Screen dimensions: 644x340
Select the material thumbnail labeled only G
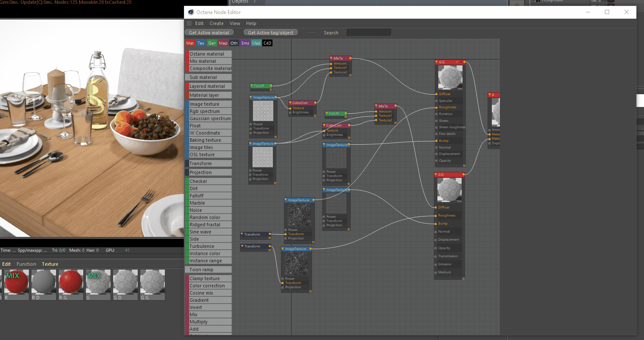pos(98,285)
